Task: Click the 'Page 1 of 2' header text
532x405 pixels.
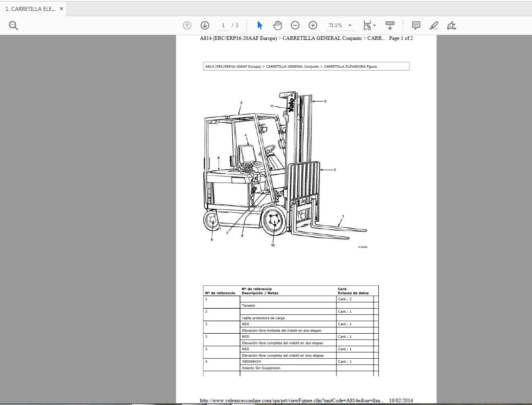Action: point(401,38)
